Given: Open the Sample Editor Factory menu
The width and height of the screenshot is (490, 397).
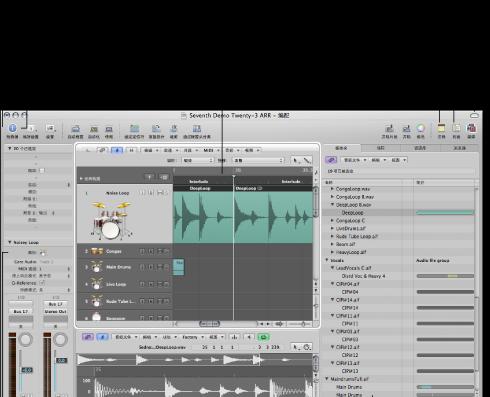Looking at the screenshot, I should (x=192, y=337).
